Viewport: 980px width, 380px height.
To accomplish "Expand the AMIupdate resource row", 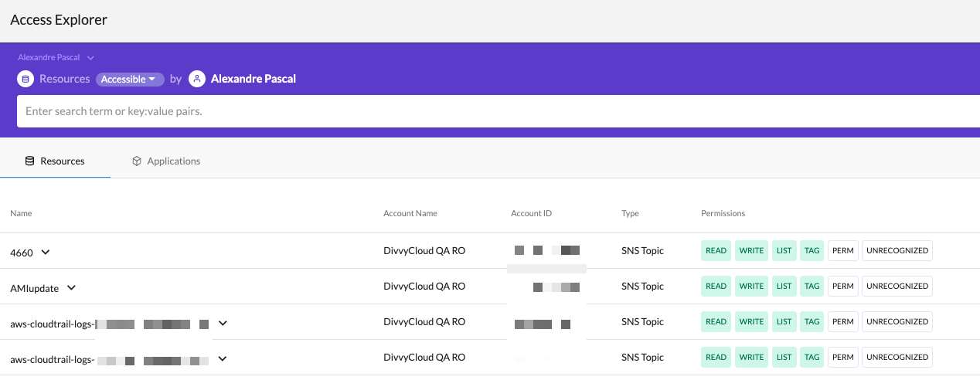I will click(71, 287).
